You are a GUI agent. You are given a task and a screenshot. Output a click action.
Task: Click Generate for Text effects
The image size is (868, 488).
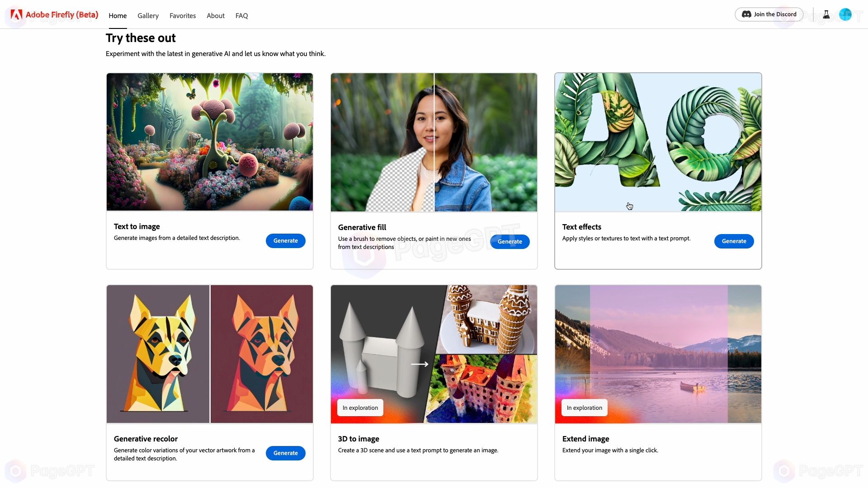pos(734,241)
